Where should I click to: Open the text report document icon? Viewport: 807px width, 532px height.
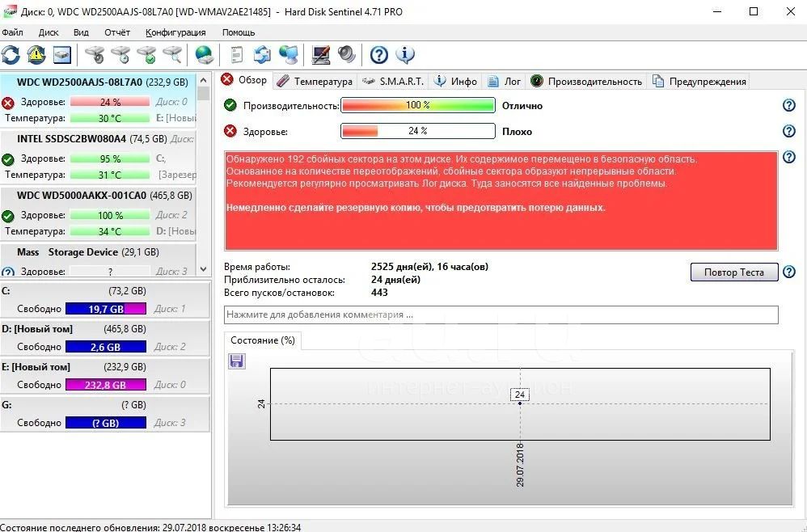[x=236, y=54]
